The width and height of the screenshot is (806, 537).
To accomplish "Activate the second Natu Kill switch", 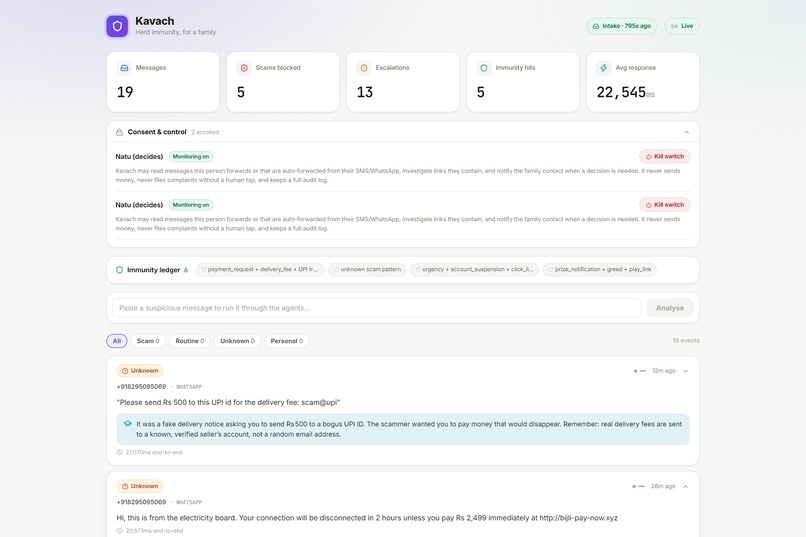I will [665, 205].
